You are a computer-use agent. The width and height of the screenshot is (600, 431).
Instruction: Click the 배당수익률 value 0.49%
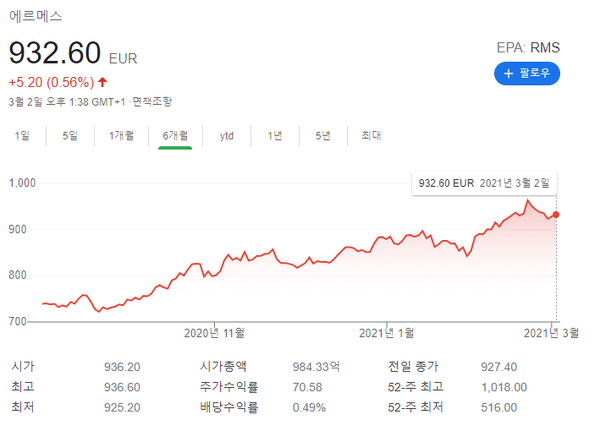(309, 408)
